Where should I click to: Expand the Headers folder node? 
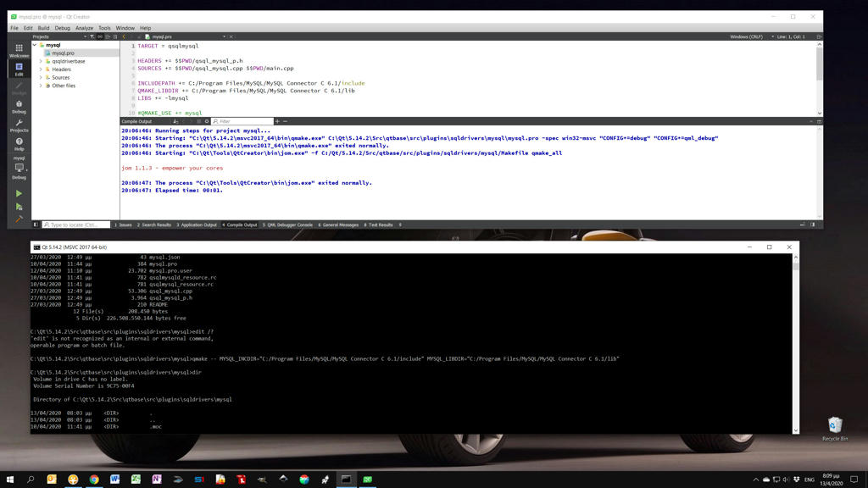(x=41, y=69)
